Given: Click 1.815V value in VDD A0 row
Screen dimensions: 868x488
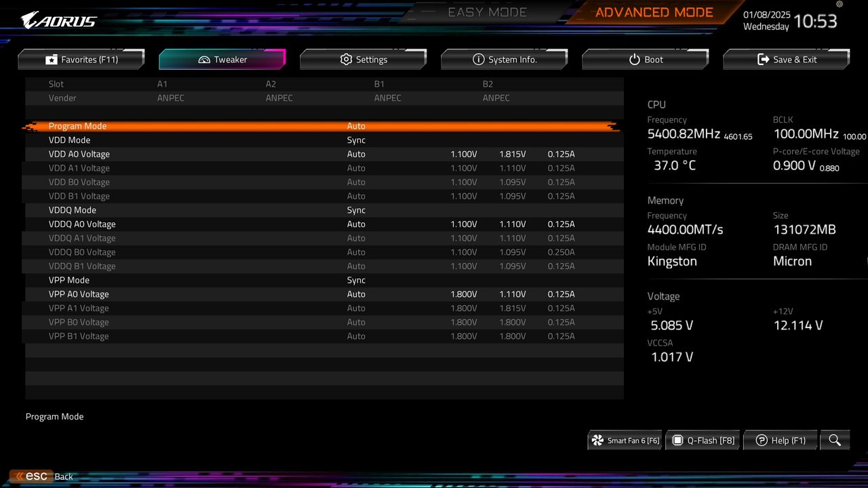Looking at the screenshot, I should click(x=513, y=154).
